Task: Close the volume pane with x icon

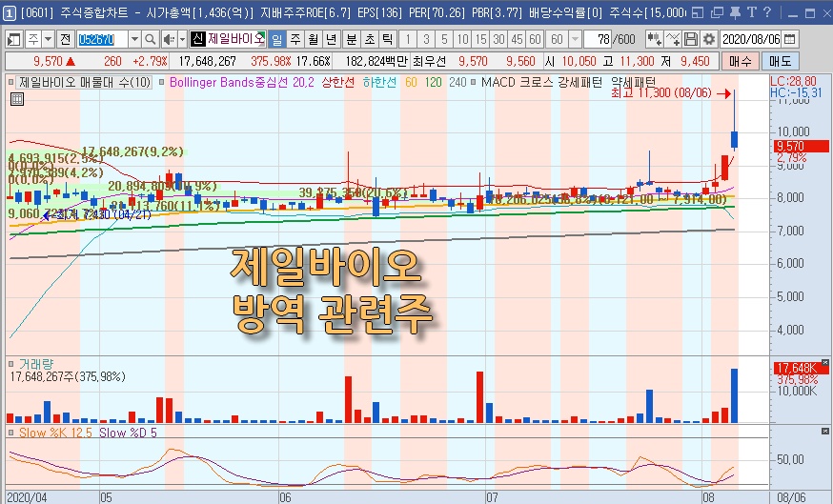Action: pyautogui.click(x=825, y=363)
